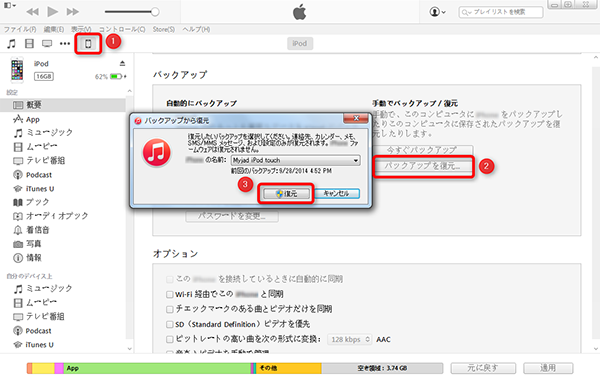Click the playlist search field

point(501,12)
